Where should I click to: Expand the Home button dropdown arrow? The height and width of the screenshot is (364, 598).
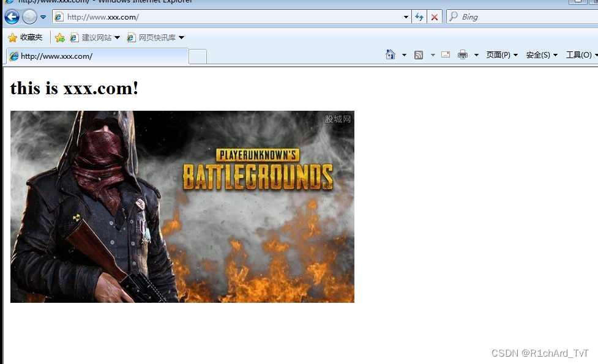(404, 55)
